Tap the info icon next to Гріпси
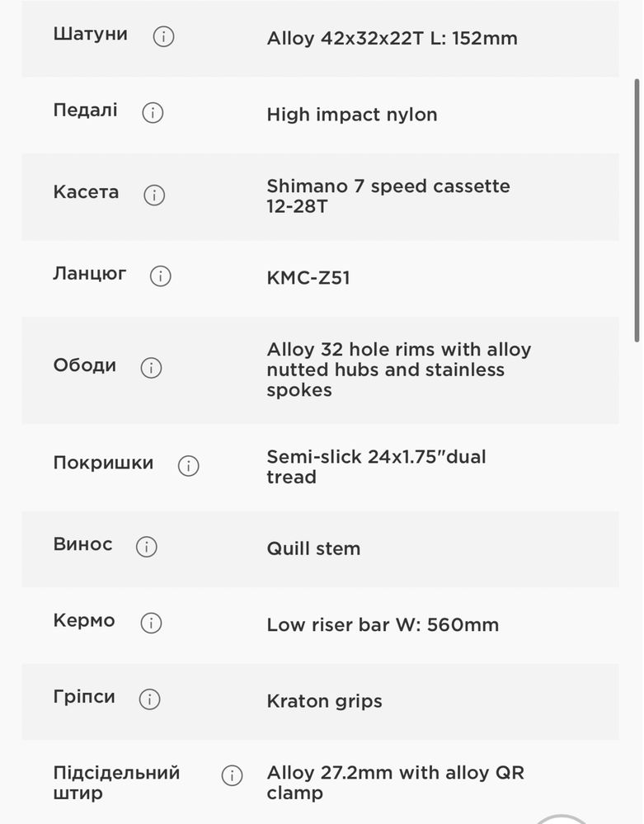Viewport: 644px width, 824px height. tap(150, 699)
